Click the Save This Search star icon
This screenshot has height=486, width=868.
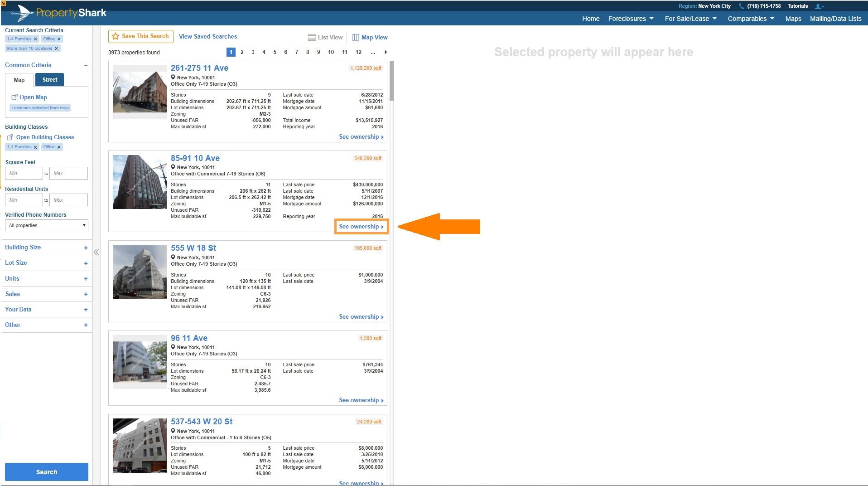click(x=116, y=36)
